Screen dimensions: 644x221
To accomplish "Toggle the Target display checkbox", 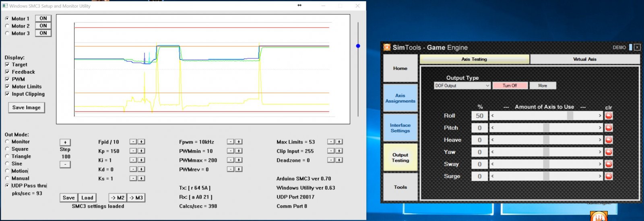I will click(x=7, y=64).
